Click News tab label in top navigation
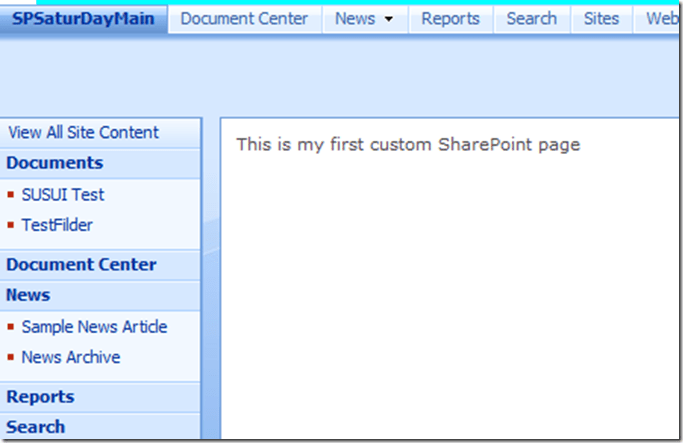The image size is (683, 443). coord(355,19)
